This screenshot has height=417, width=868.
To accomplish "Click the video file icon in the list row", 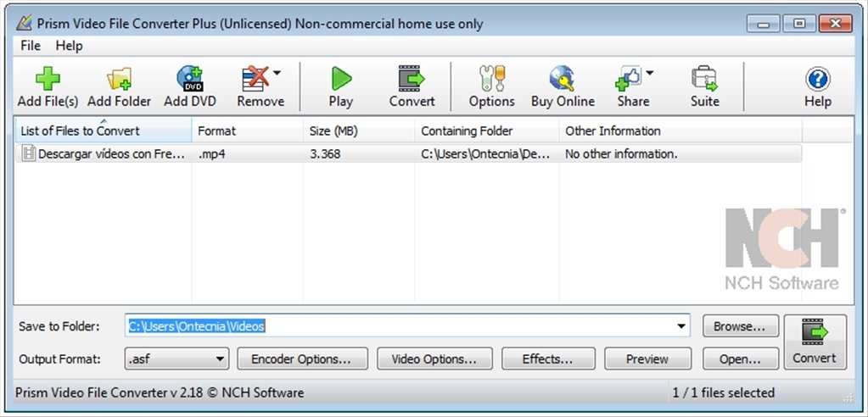I will [28, 153].
